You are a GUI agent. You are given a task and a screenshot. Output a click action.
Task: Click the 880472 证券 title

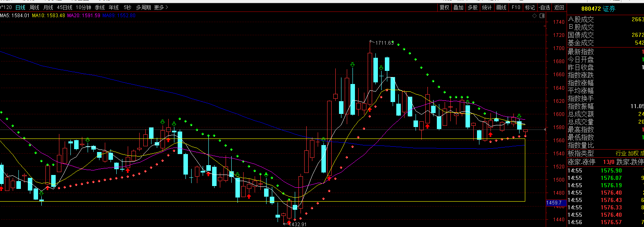coord(598,9)
